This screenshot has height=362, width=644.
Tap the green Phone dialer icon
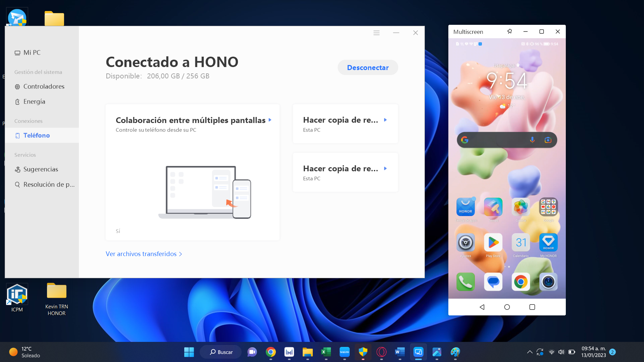tap(465, 282)
